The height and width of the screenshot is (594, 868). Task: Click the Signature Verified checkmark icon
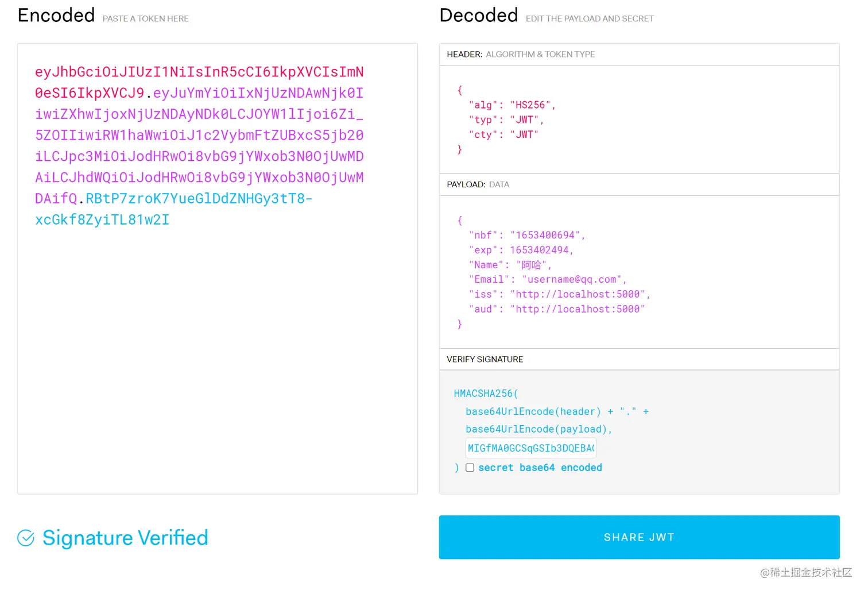click(x=26, y=538)
